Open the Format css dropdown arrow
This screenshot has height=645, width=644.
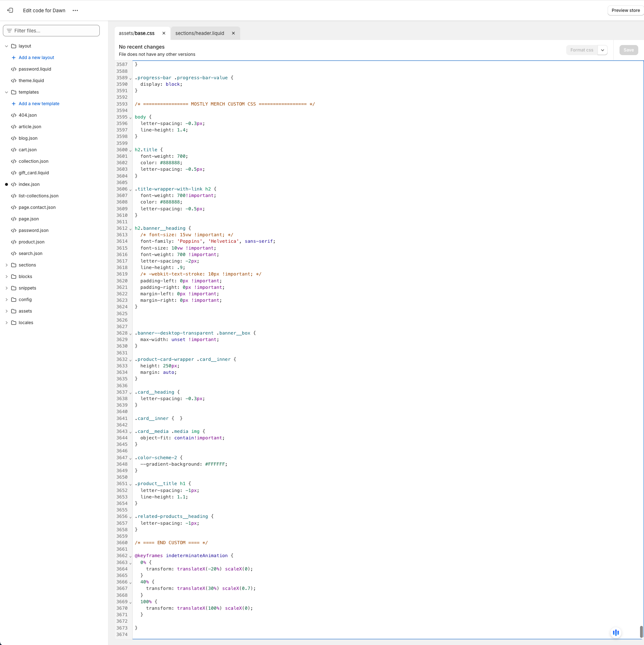(x=603, y=50)
